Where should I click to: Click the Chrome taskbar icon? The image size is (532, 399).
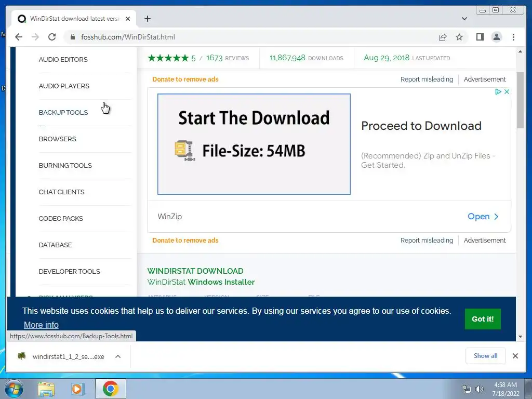(110, 389)
